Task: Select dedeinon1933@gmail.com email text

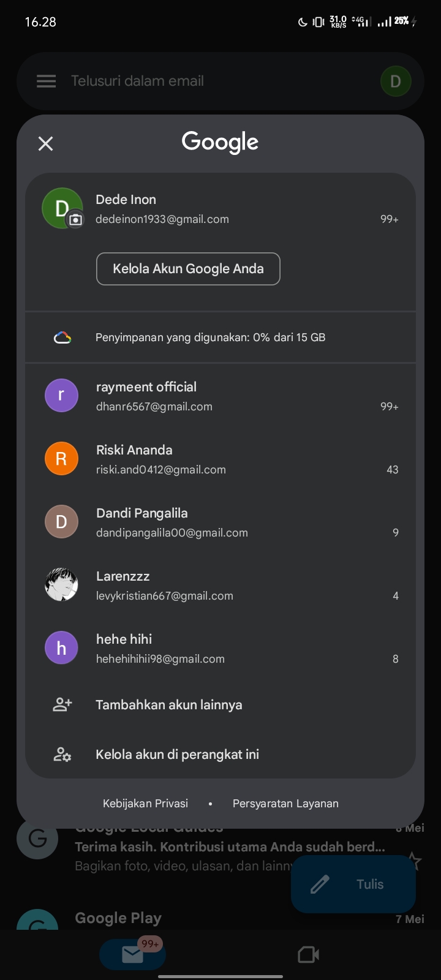Action: [162, 219]
